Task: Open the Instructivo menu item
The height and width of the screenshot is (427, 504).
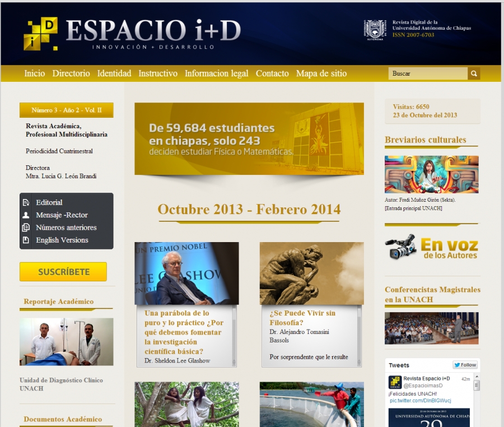Action: click(x=158, y=73)
